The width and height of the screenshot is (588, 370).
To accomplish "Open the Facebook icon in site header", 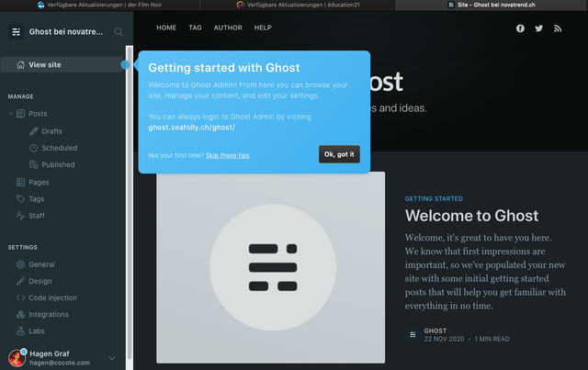I will click(x=520, y=28).
